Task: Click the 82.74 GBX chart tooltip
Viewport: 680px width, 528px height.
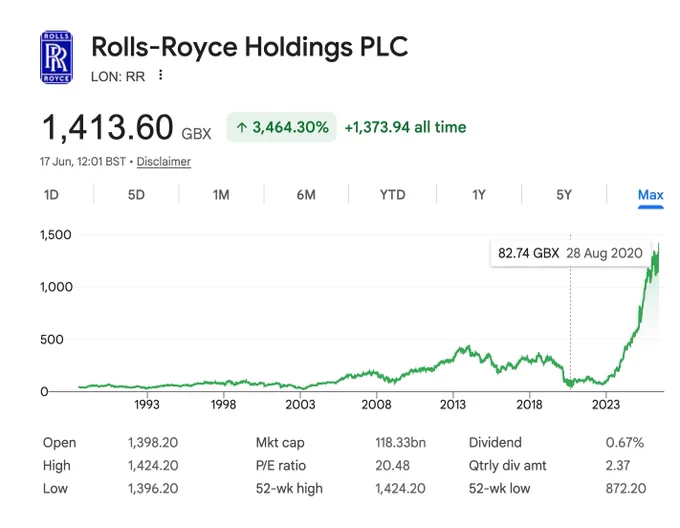Action: (570, 253)
